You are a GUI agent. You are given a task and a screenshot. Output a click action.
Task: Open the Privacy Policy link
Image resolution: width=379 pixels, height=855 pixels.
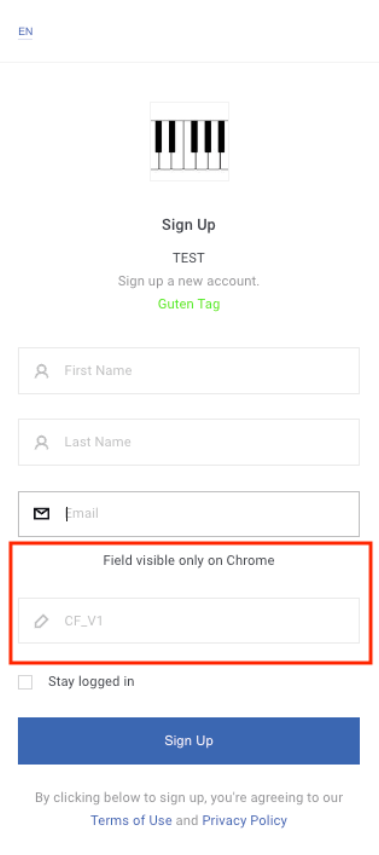[244, 820]
